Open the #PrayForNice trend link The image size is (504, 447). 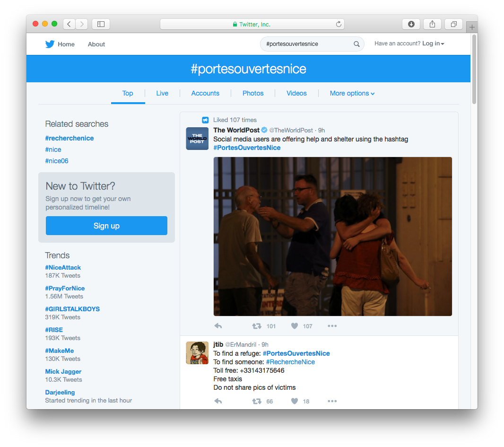pos(65,288)
